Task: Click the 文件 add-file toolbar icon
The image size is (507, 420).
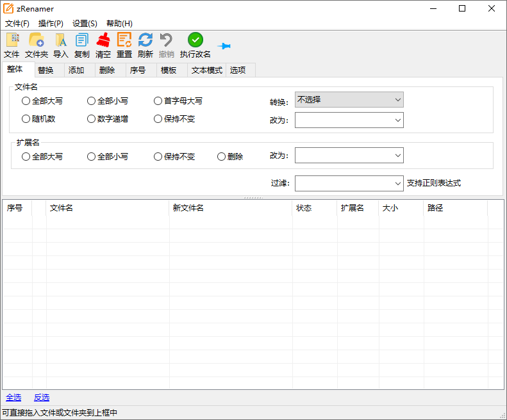Action: click(x=12, y=40)
